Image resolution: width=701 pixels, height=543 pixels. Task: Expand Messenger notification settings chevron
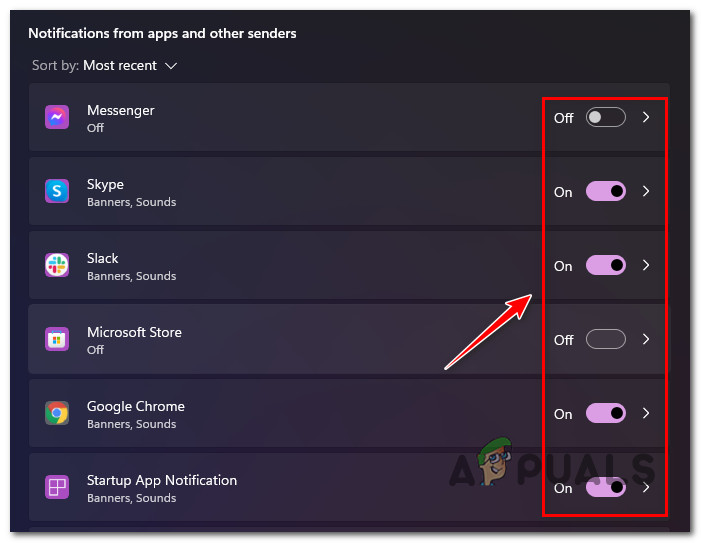(646, 118)
